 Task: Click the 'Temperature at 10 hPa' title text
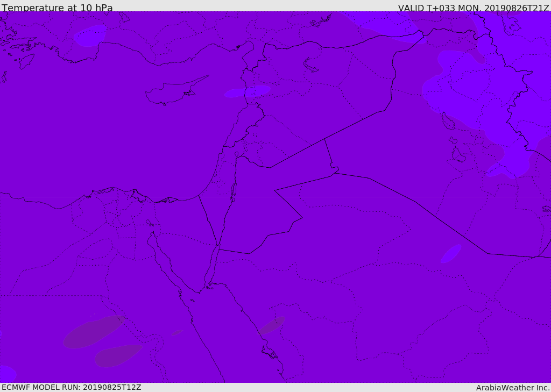coord(57,8)
